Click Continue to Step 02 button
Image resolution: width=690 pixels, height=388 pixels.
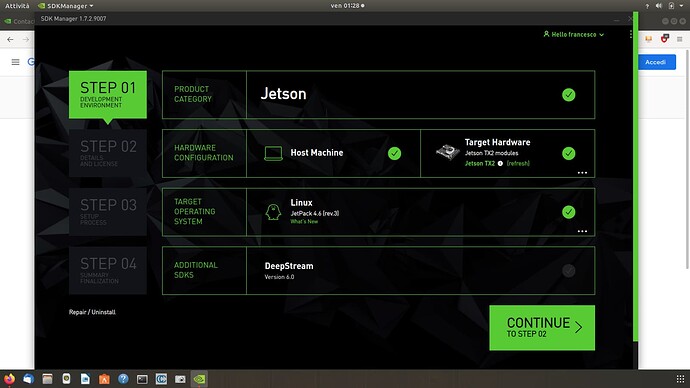[542, 328]
